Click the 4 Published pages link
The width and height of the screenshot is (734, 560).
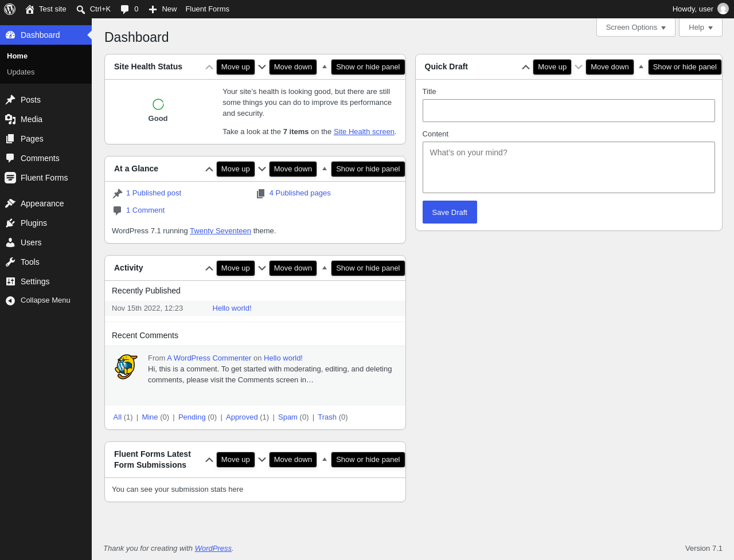point(300,193)
